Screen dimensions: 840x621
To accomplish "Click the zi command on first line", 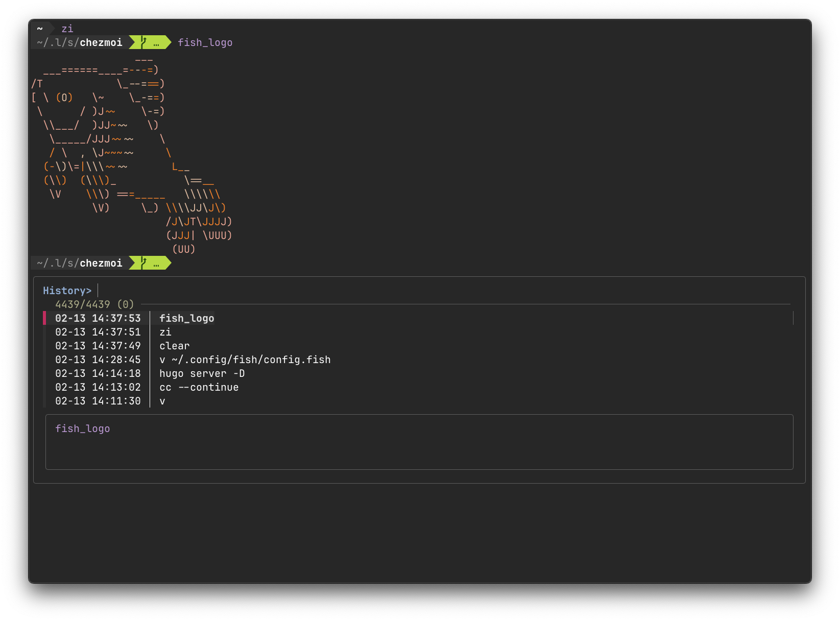I will (x=67, y=29).
